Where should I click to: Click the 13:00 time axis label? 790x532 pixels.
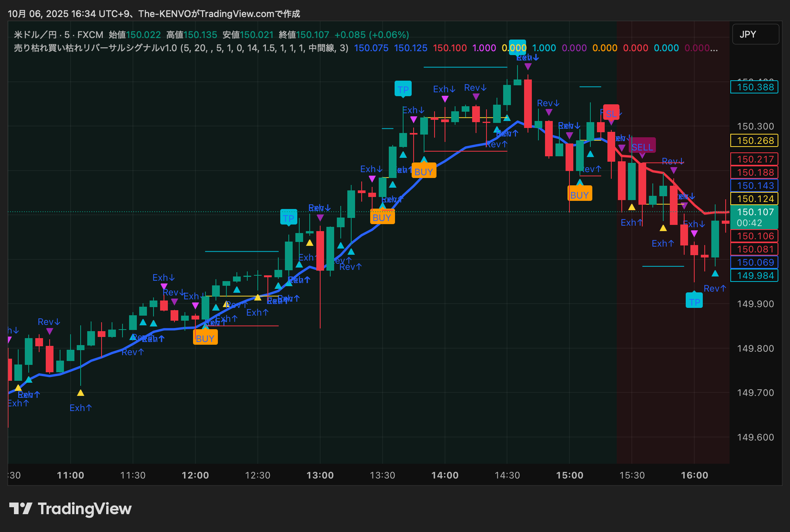[x=320, y=475]
